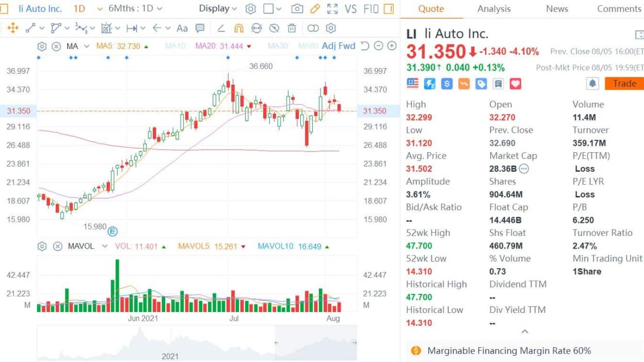644x362 pixels.
Task: Select the move/pan cross-arrow tool
Action: coord(12,28)
